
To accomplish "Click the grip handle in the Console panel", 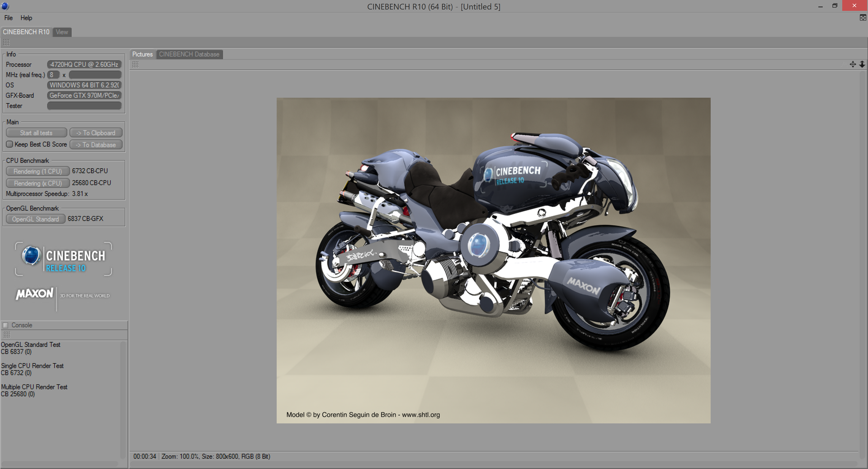I will pos(6,335).
